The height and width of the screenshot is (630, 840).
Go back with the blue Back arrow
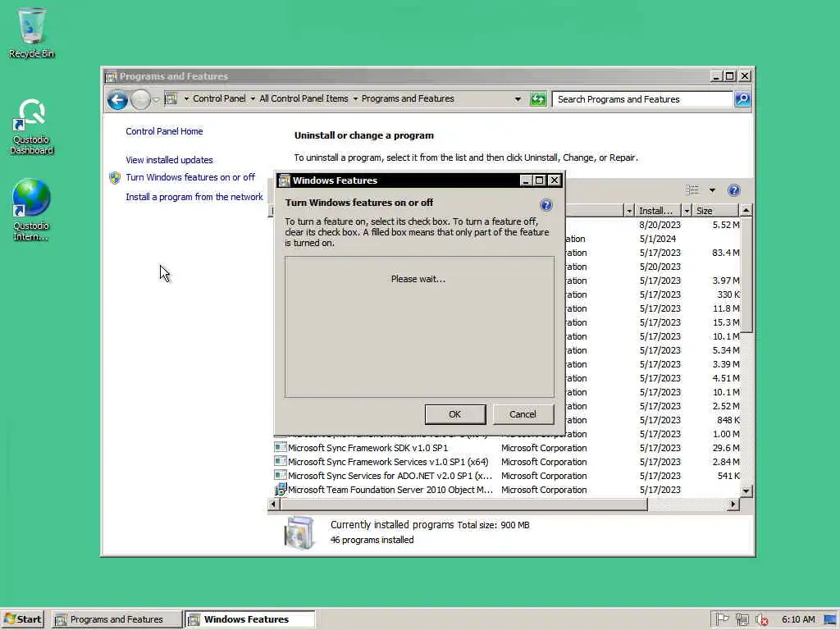coord(117,99)
